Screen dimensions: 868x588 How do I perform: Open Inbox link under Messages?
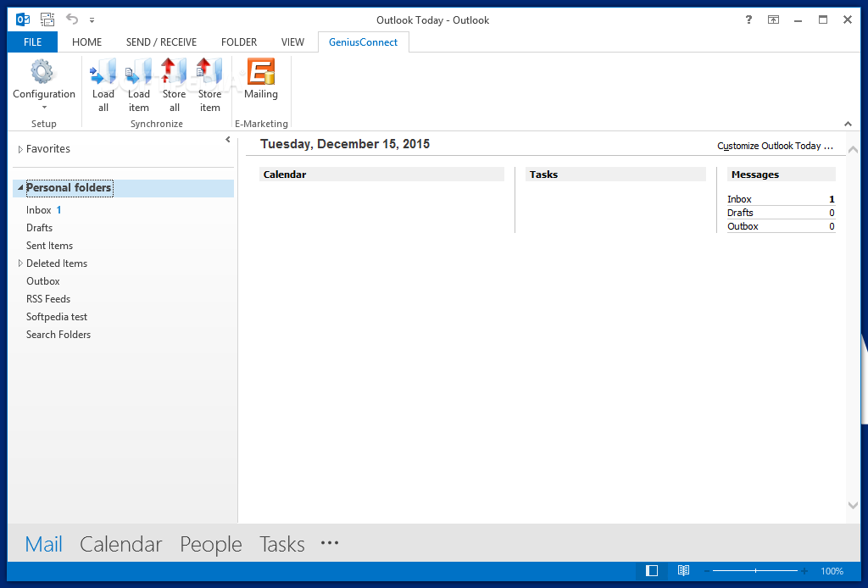click(x=739, y=199)
